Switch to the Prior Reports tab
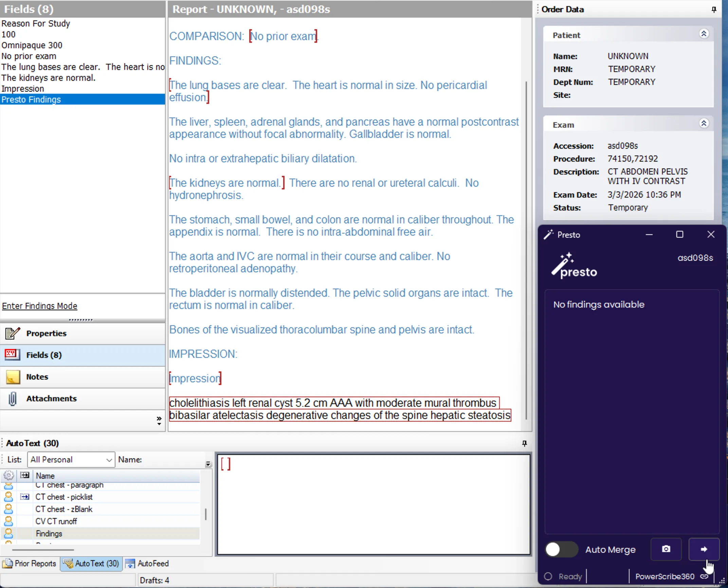The image size is (728, 588). (29, 563)
